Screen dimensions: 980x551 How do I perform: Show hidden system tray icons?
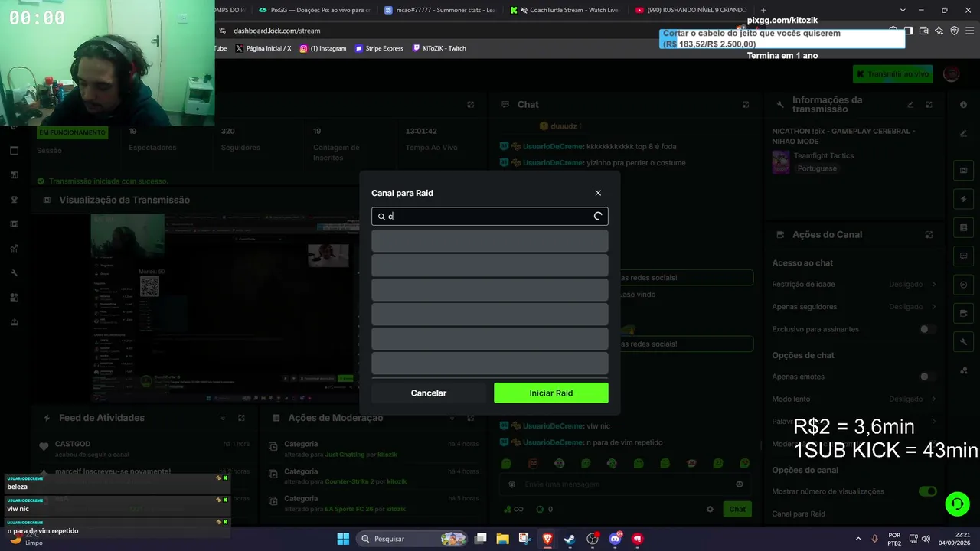coord(858,539)
